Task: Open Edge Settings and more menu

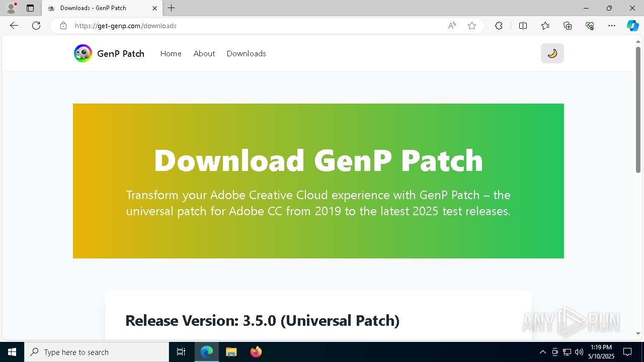Action: (612, 26)
